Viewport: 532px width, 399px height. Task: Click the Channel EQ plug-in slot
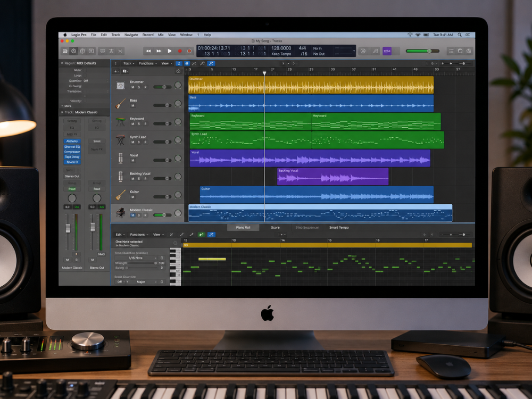(72, 147)
